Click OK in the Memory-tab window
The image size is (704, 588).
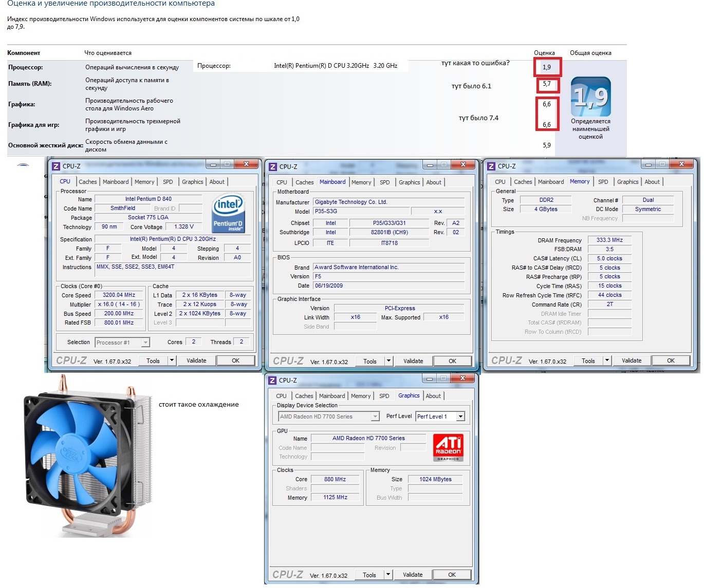tap(671, 361)
